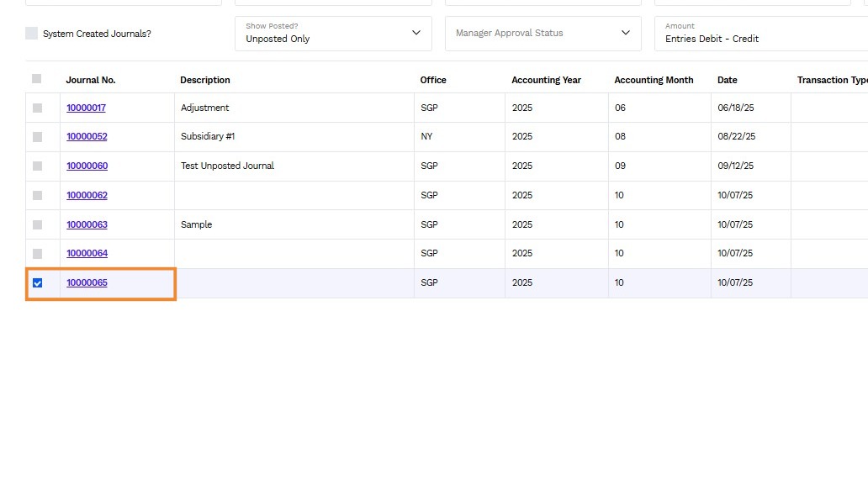
Task: Open journal link 10000017
Action: click(86, 108)
